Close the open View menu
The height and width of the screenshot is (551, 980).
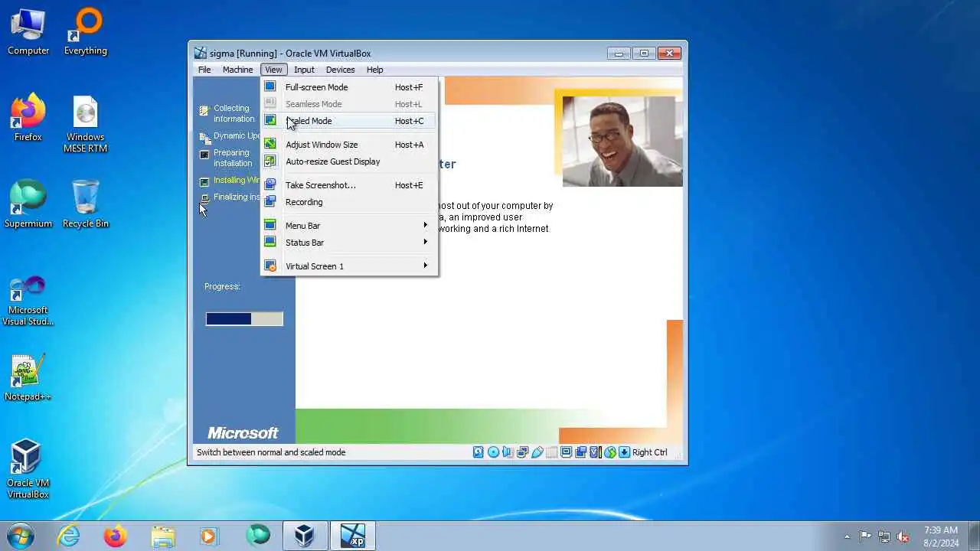click(273, 70)
